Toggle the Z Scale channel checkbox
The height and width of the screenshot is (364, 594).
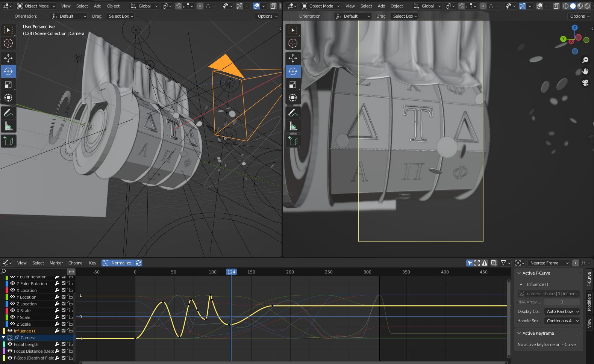click(64, 324)
